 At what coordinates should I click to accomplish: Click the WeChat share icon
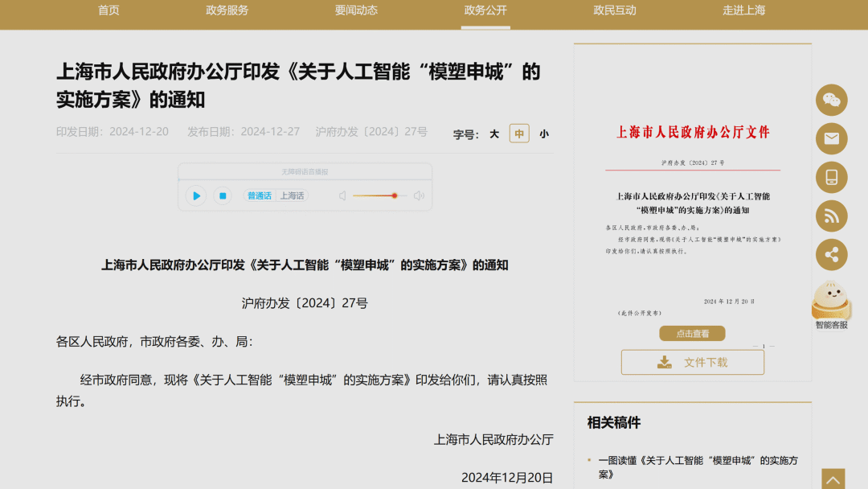(x=832, y=101)
